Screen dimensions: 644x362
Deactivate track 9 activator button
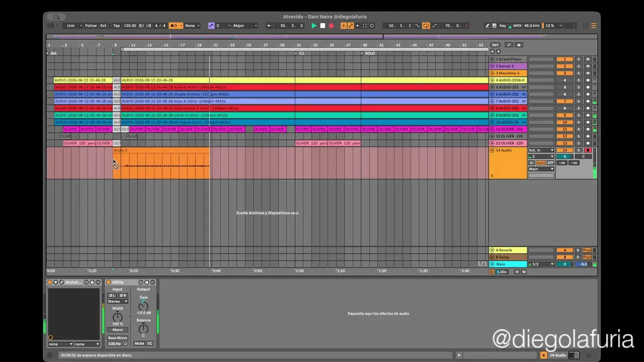(565, 115)
